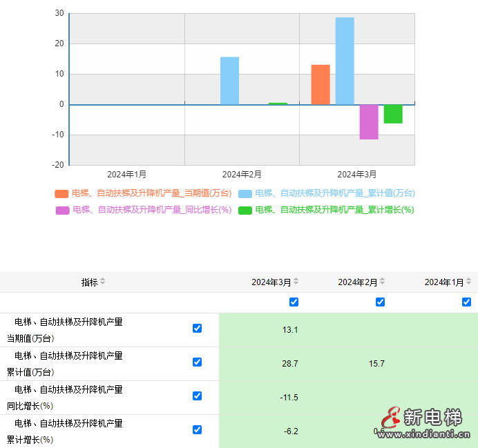478x448 pixels.
Task: Click green legend swatch for 累计增长
Action: click(245, 210)
